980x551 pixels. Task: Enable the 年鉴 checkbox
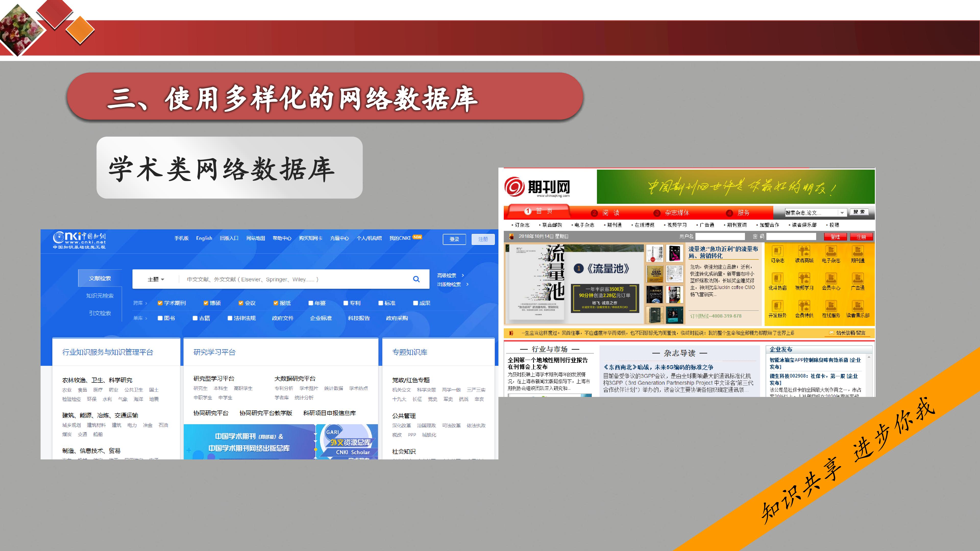click(x=311, y=303)
